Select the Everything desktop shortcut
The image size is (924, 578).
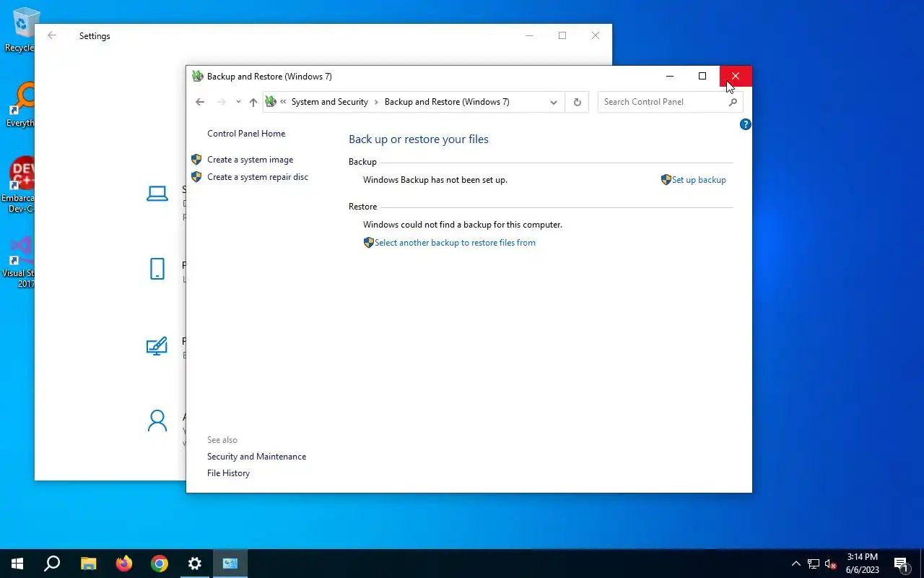[20, 105]
